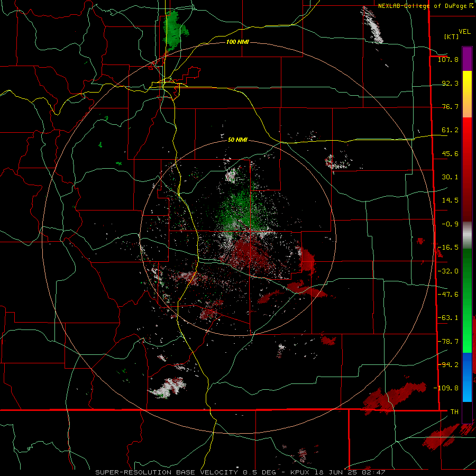Pick the 45.6 scale value
Image resolution: width=476 pixels, height=476 pixels.
point(450,153)
